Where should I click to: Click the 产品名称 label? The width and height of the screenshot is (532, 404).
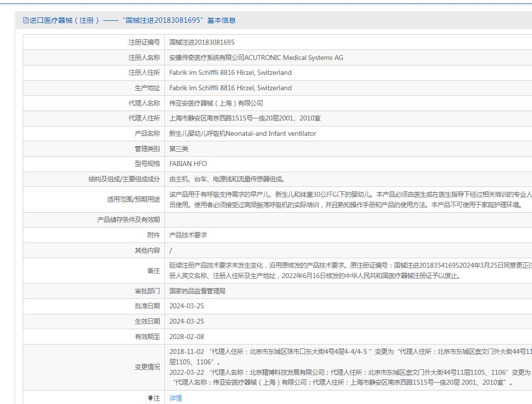pyautogui.click(x=147, y=133)
